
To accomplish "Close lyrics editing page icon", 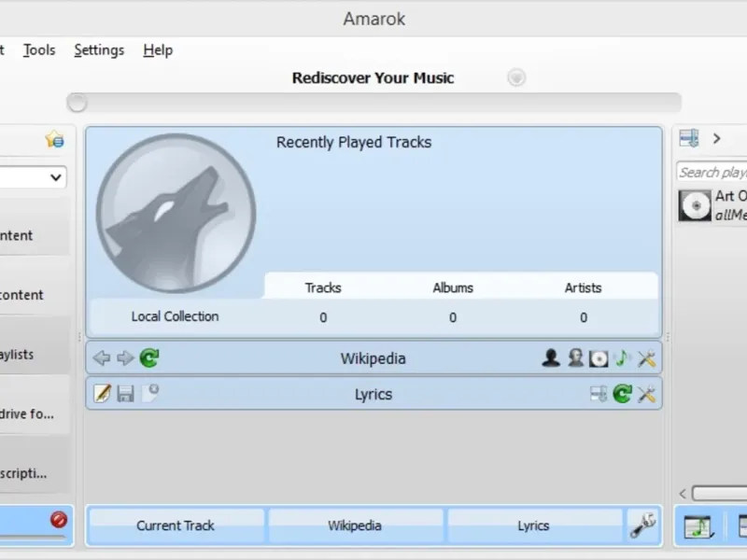I will click(150, 393).
